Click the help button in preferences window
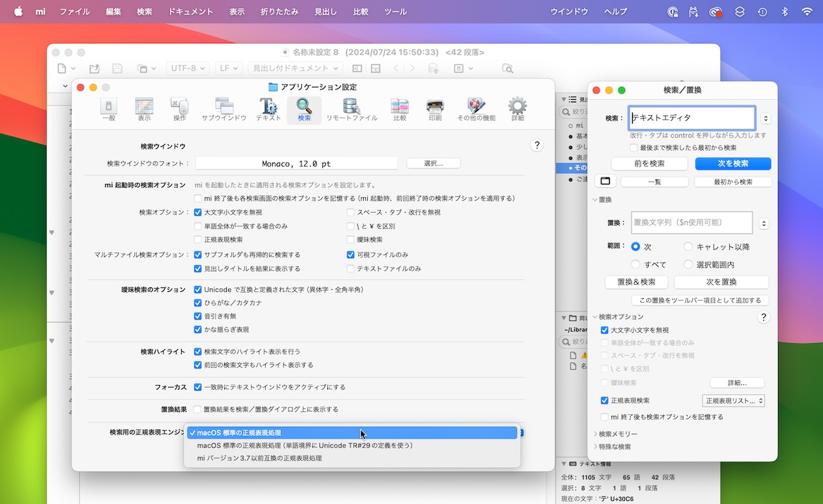This screenshot has width=823, height=504. (x=537, y=145)
